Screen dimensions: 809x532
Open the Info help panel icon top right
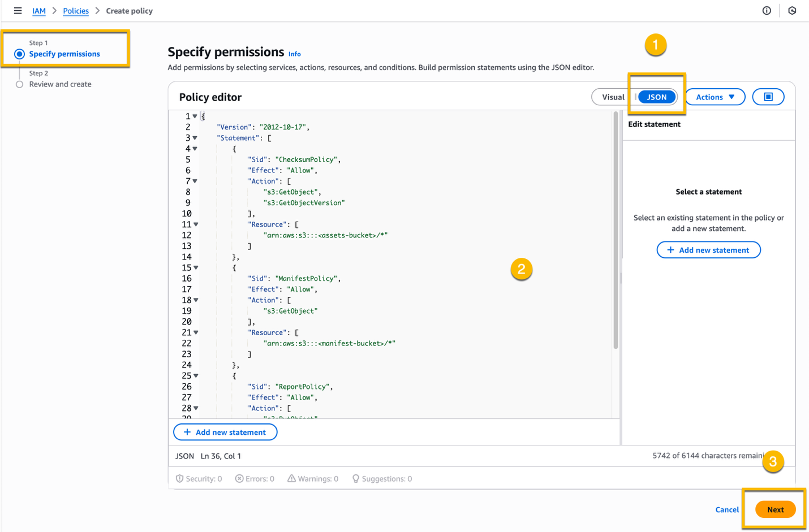pos(767,10)
